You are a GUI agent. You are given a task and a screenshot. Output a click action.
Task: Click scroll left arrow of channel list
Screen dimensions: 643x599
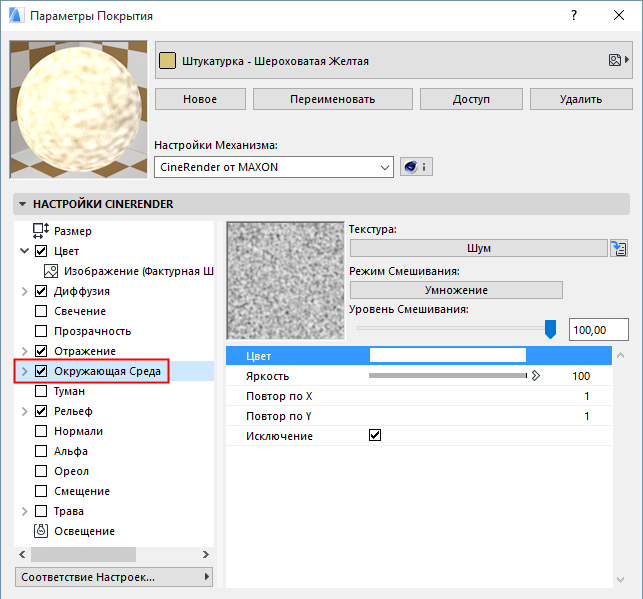coord(22,554)
